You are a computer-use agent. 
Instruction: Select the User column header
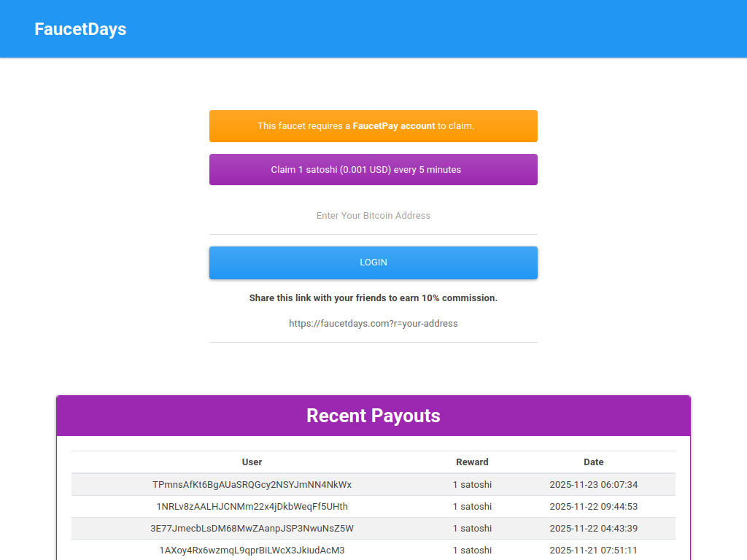click(252, 462)
